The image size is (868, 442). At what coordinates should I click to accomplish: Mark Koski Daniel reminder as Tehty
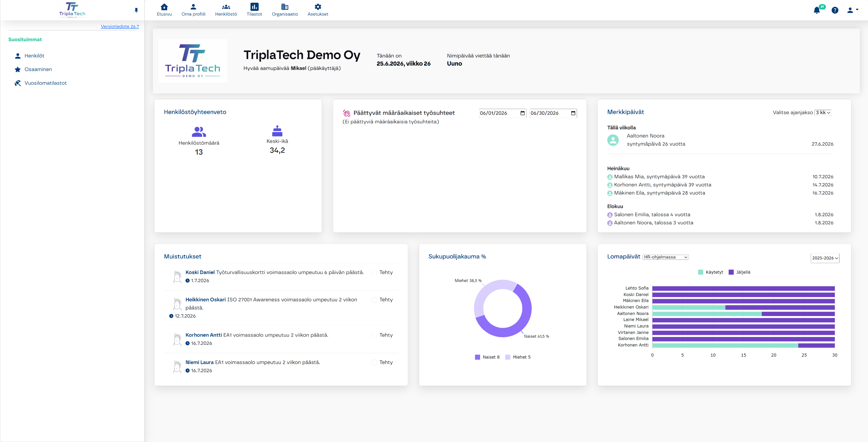click(374, 273)
